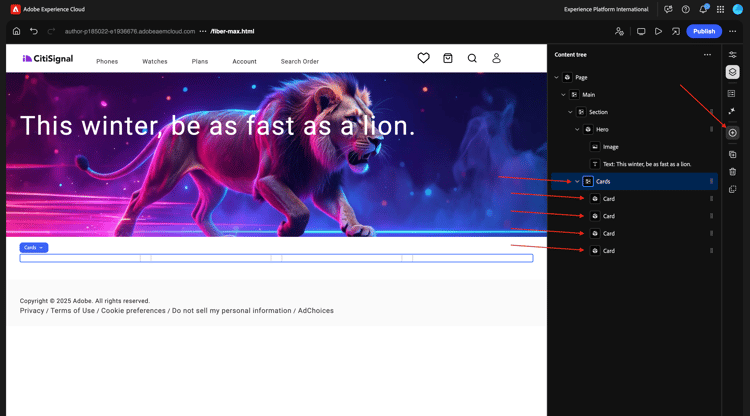Image resolution: width=750 pixels, height=416 pixels.
Task: Open page in new window icon
Action: (x=675, y=31)
